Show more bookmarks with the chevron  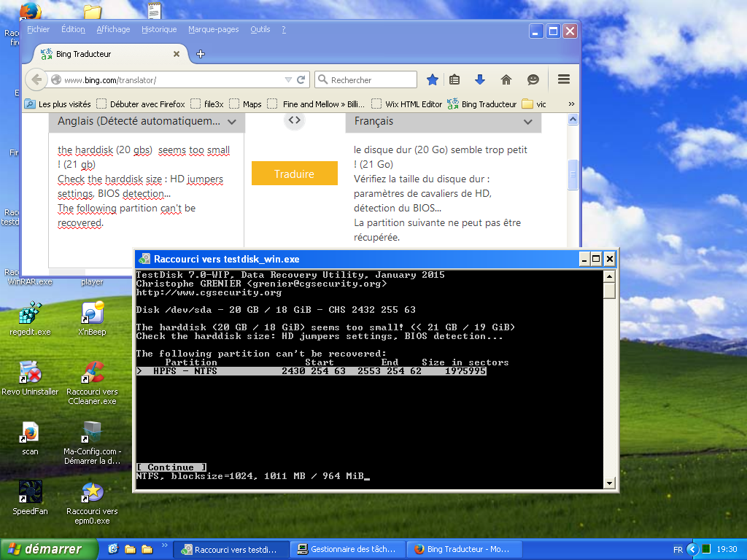point(571,104)
